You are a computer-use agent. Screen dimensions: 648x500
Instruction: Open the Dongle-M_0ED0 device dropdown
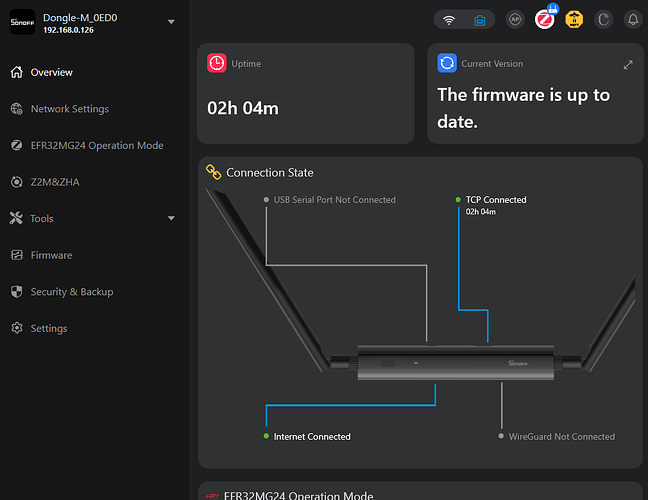tap(171, 21)
